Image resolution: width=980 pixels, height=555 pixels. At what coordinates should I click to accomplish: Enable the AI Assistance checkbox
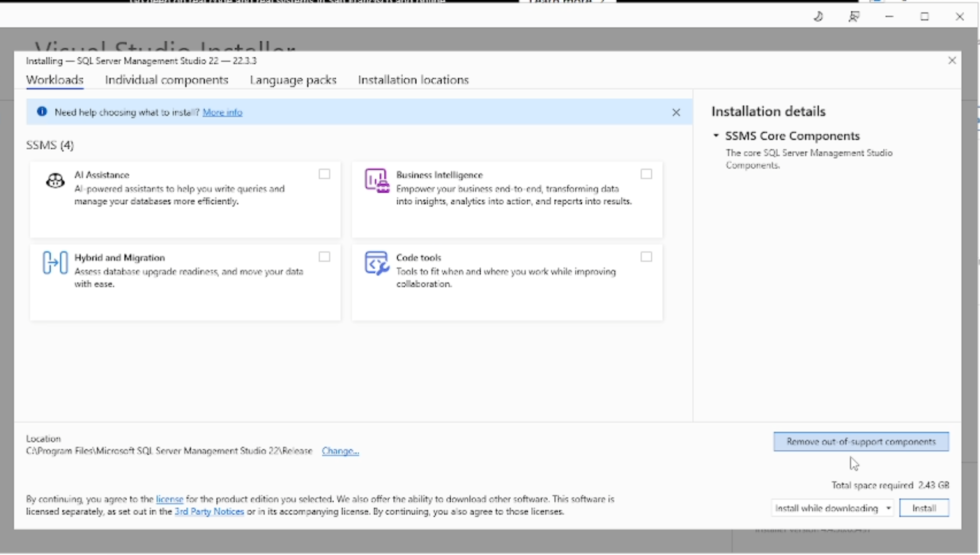324,174
